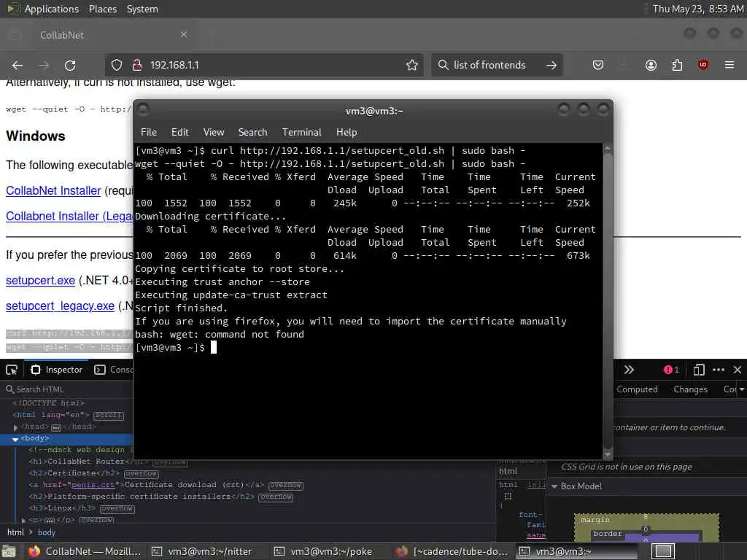The height and width of the screenshot is (560, 747).
Task: Click the overflow badge next to Certificate h2
Action: point(141,474)
